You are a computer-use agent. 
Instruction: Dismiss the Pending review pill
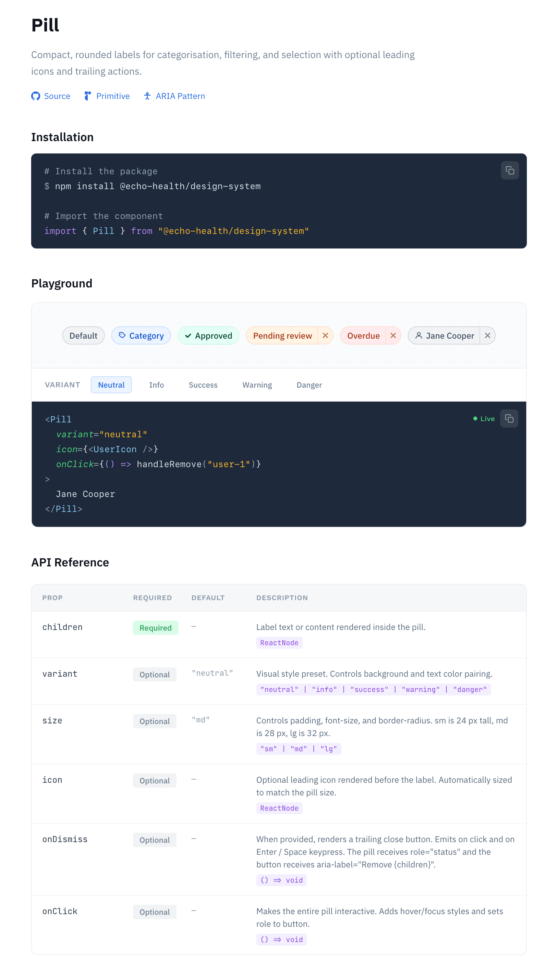click(x=325, y=335)
